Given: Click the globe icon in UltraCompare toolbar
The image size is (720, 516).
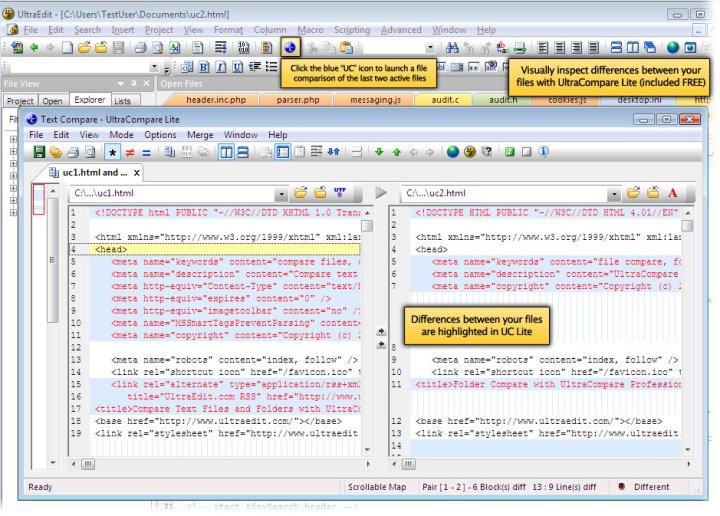Looking at the screenshot, I should [453, 152].
